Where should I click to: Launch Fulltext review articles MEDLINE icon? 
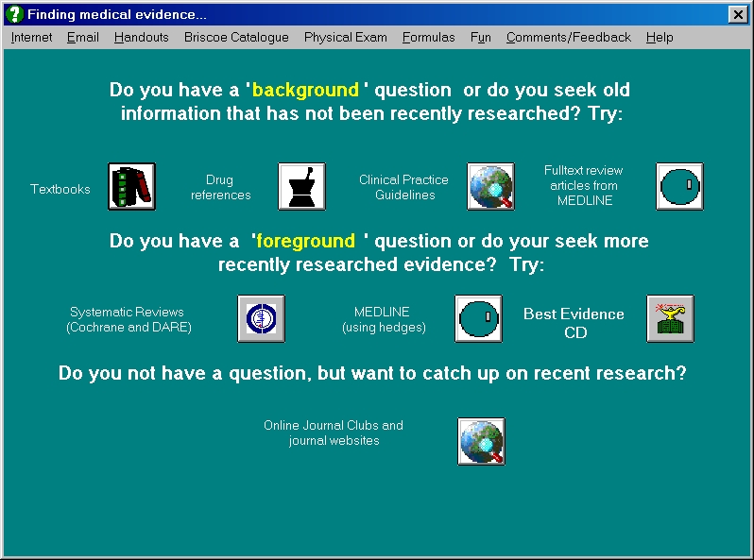tap(680, 186)
